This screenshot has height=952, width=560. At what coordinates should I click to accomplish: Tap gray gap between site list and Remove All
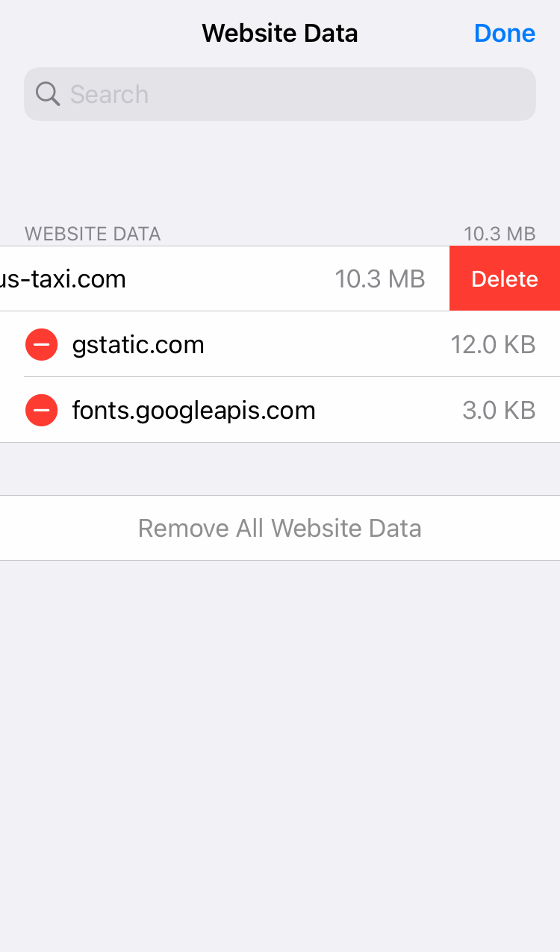pyautogui.click(x=280, y=469)
